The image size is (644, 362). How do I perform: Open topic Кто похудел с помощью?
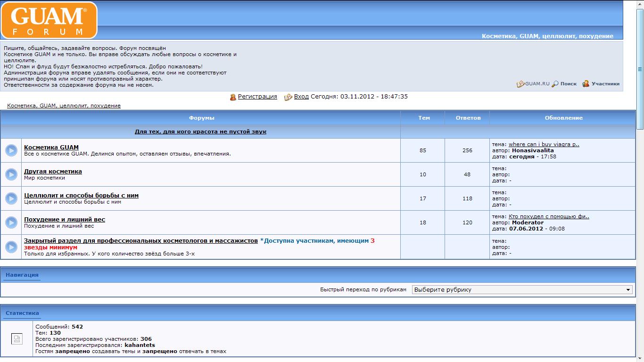[549, 216]
